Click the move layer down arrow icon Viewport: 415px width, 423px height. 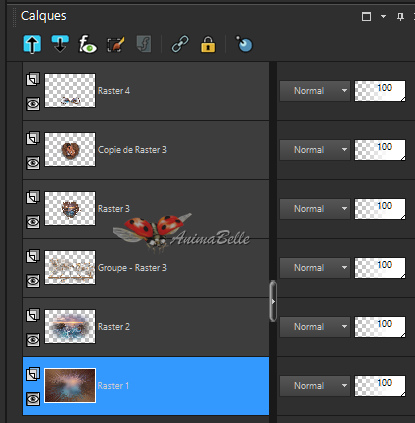(x=60, y=44)
